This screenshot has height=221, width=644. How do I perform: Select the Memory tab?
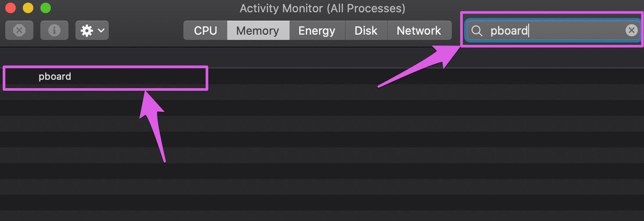pos(258,31)
